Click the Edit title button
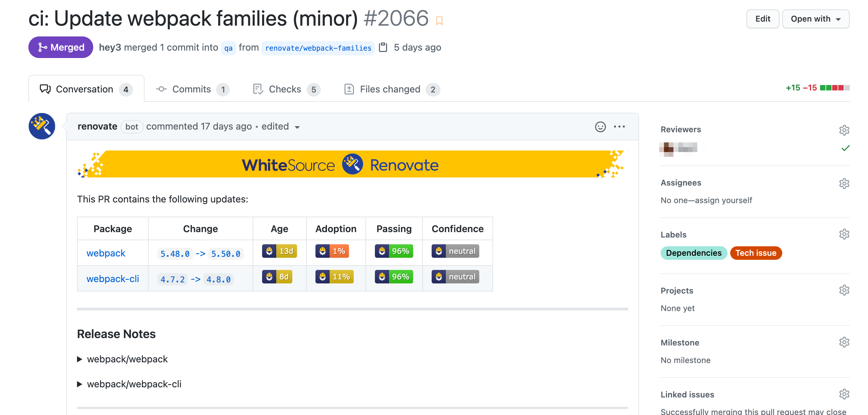This screenshot has width=868, height=415. [762, 19]
